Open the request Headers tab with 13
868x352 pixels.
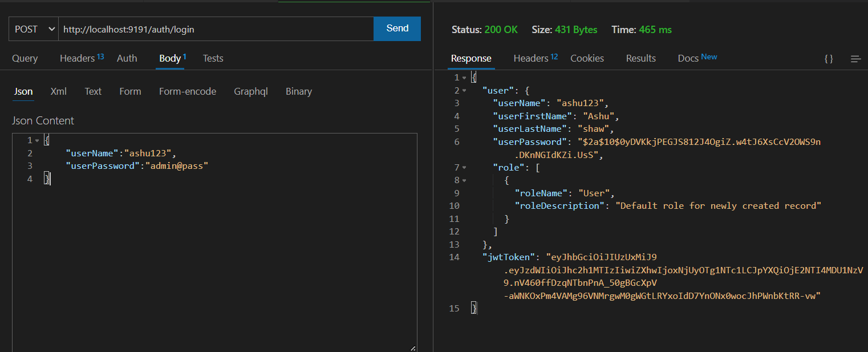click(82, 58)
